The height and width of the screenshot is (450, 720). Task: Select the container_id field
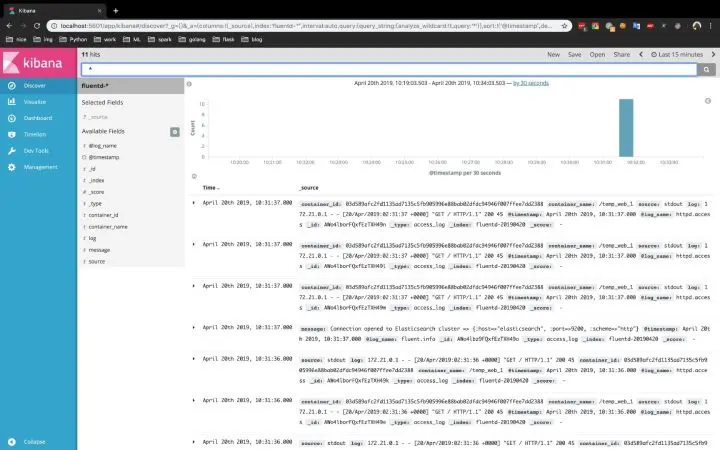pos(103,215)
